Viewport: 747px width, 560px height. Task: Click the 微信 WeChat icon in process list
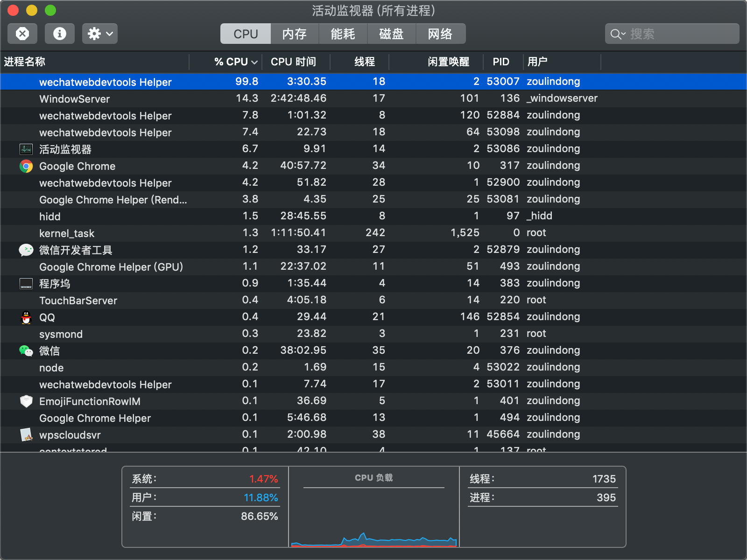26,351
